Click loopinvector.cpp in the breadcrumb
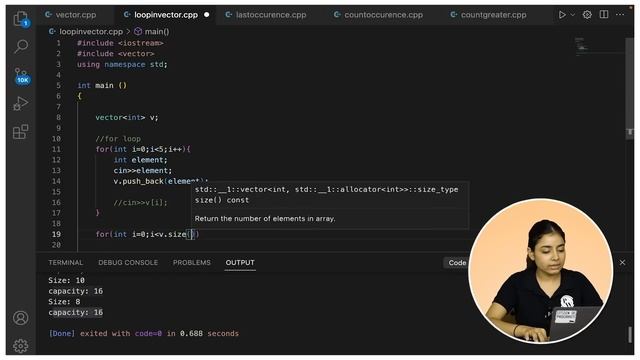Image resolution: width=640 pixels, height=360 pixels. tap(91, 31)
